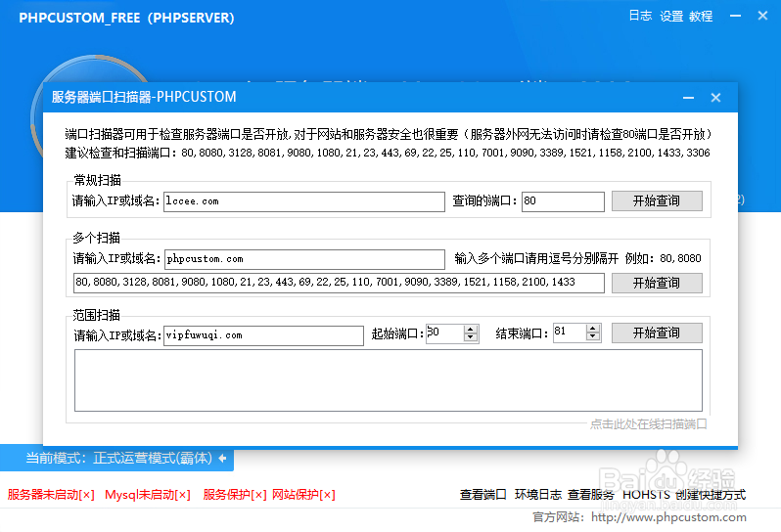Click the 常规扫描 IP or domain field
Screen dimensions: 781x532
(304, 201)
